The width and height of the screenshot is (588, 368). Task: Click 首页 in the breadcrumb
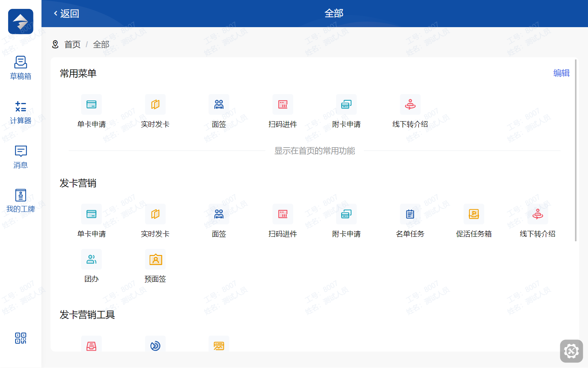pyautogui.click(x=72, y=45)
